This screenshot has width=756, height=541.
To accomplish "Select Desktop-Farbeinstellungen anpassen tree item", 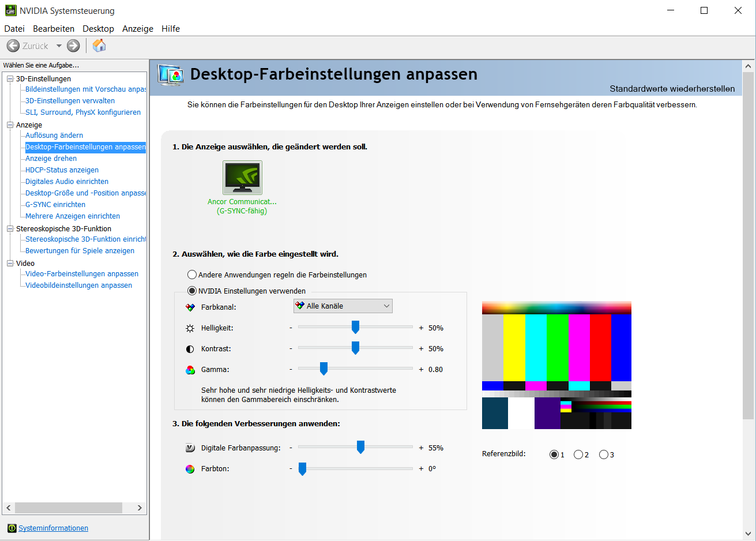I will point(85,147).
